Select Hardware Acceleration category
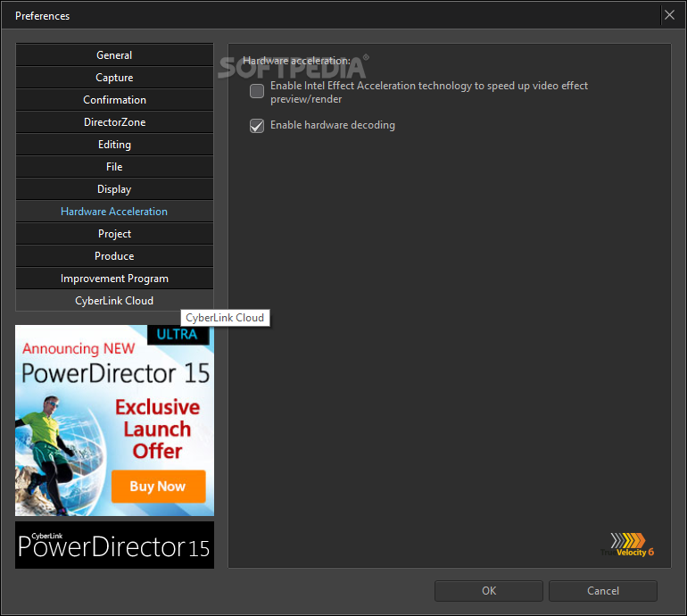This screenshot has height=616, width=687. tap(114, 212)
